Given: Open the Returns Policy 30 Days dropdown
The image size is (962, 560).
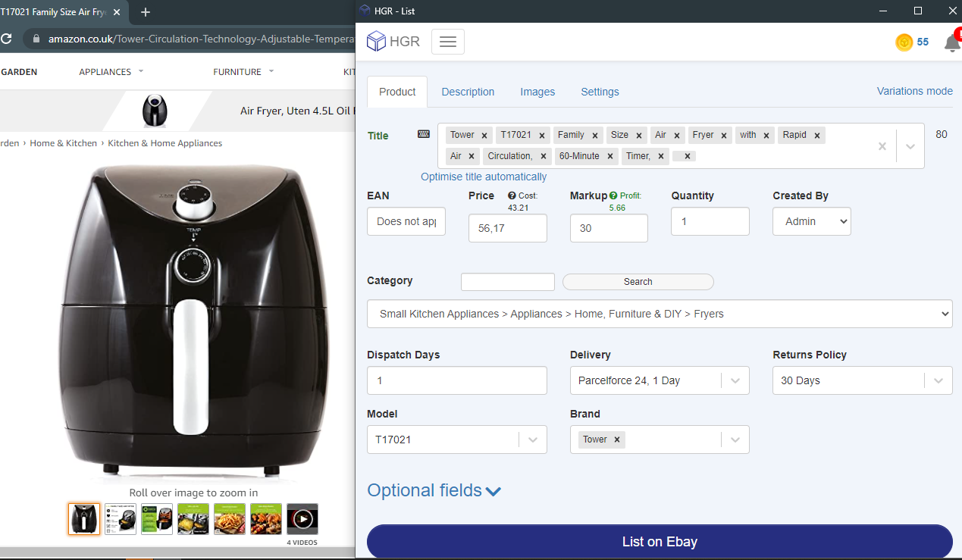Looking at the screenshot, I should (863, 380).
